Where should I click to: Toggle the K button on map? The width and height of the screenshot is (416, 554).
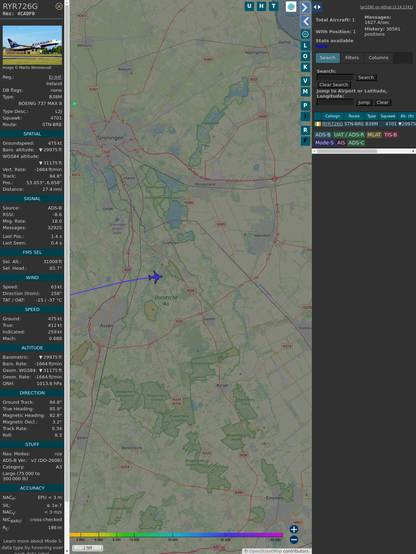pyautogui.click(x=305, y=67)
